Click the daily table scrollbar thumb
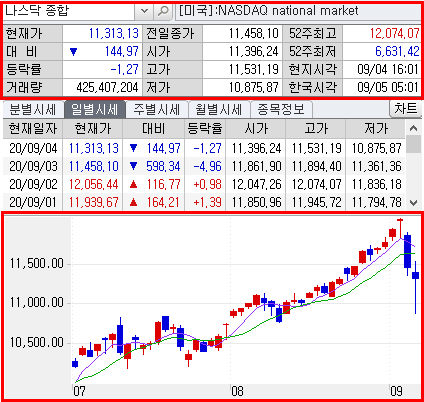This screenshot has width=424, height=402. click(x=413, y=144)
